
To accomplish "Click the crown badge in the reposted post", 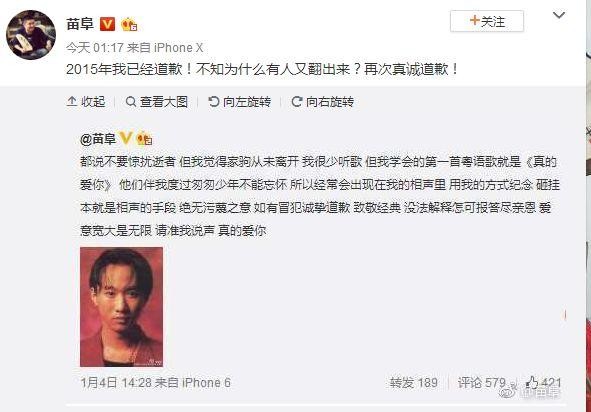I will (144, 139).
